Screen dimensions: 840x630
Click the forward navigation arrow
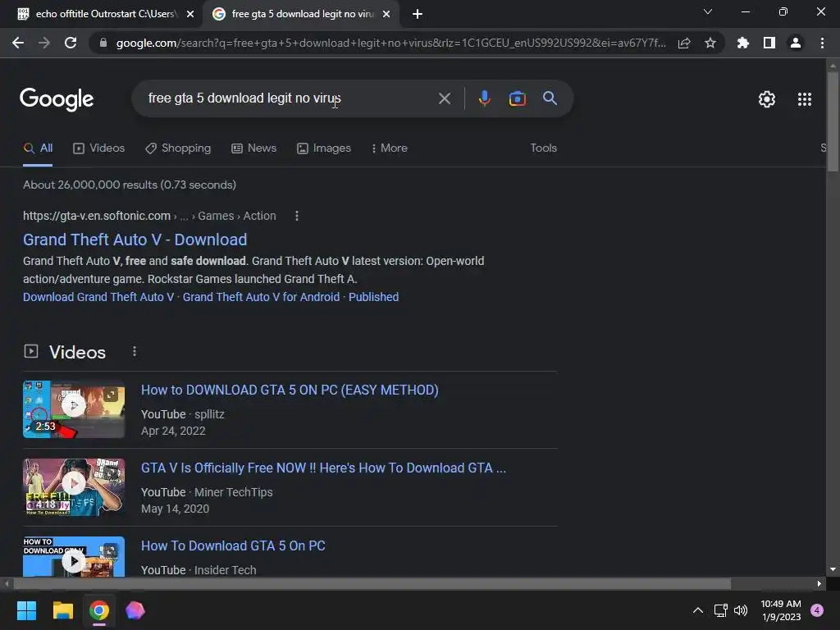coord(44,43)
